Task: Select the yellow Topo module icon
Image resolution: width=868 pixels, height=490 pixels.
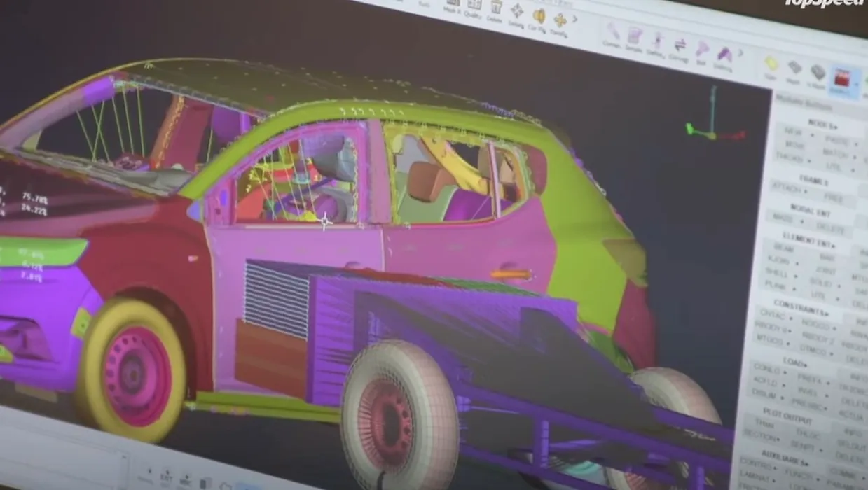Action: coord(771,64)
